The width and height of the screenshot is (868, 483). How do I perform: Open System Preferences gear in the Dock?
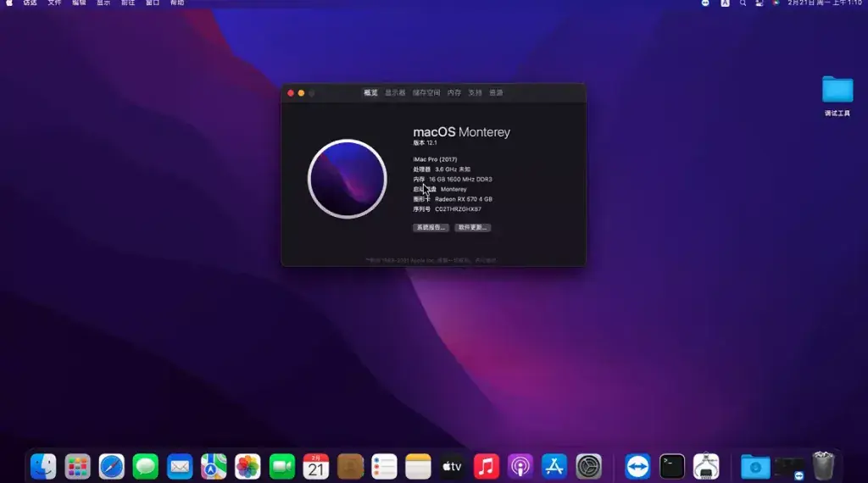pos(588,466)
